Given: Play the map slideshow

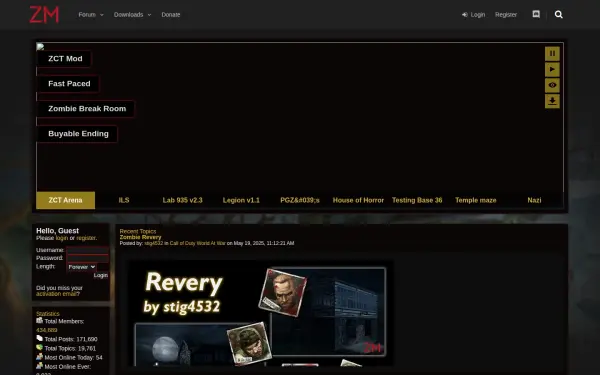Looking at the screenshot, I should (x=552, y=69).
